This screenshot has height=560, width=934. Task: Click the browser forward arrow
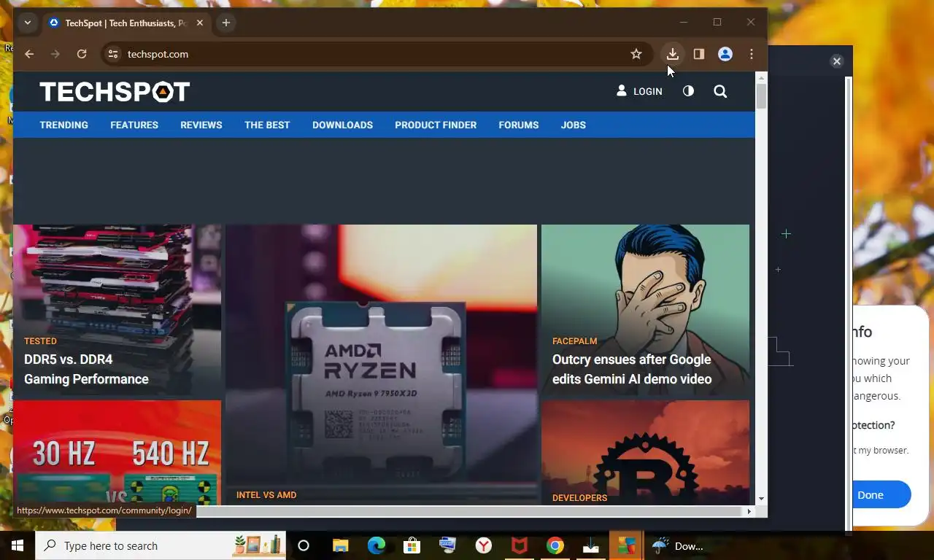click(55, 54)
